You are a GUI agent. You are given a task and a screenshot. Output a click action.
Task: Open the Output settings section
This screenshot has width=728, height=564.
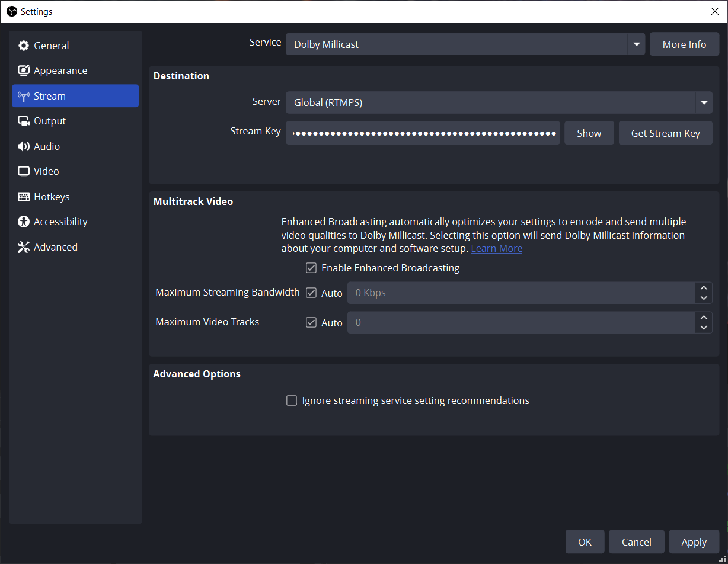pos(75,121)
